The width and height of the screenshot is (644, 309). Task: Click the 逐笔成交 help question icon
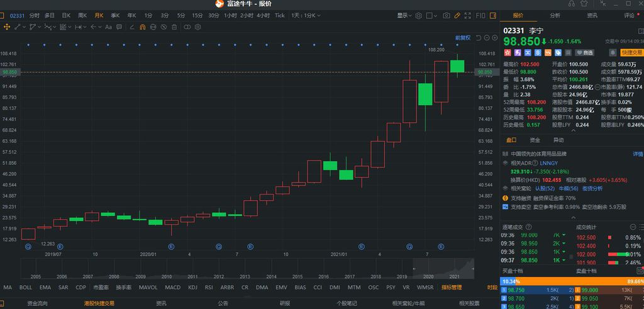[528, 227]
